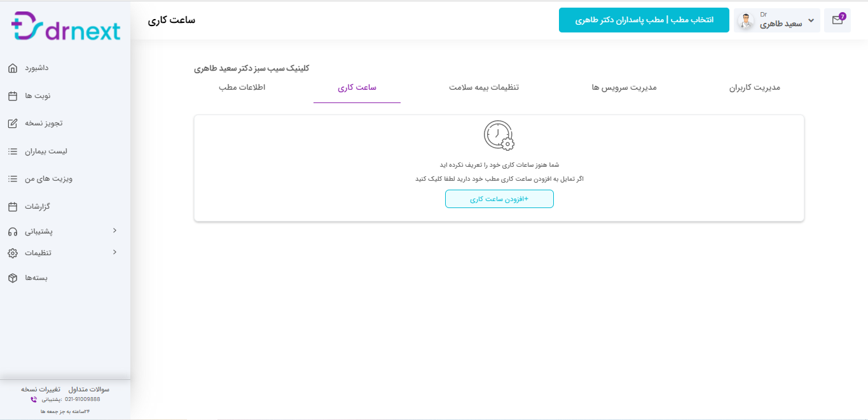Screen dimensions: 868x420
Task: Expand the سعید طاهری user dropdown arrow
Action: (811, 21)
